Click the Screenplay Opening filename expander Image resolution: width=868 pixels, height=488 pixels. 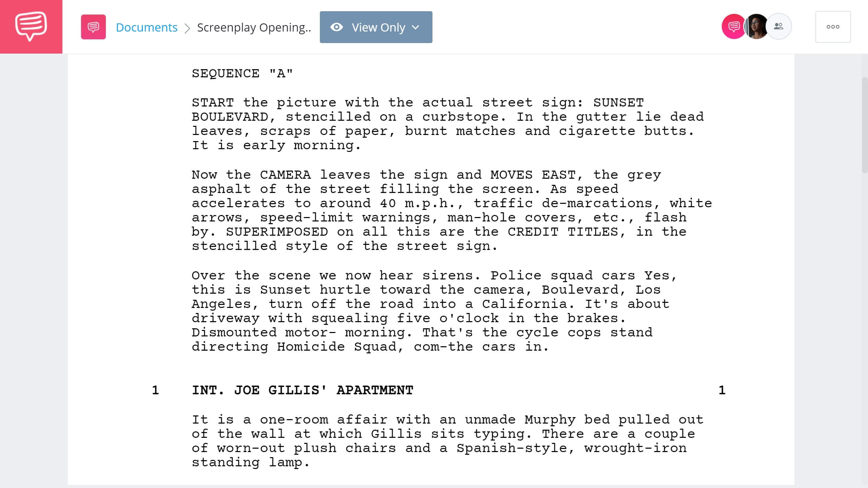[x=254, y=27]
